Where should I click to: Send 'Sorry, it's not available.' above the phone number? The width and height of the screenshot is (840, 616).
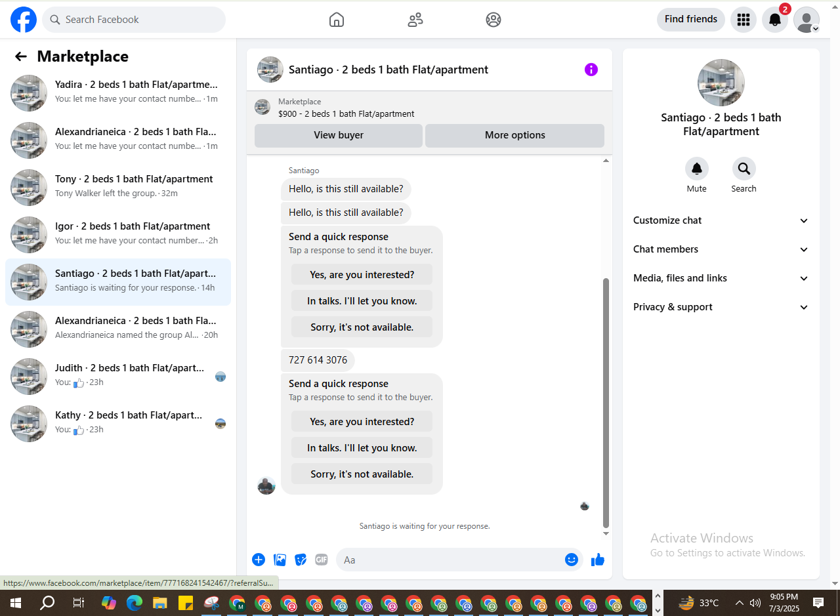362,327
